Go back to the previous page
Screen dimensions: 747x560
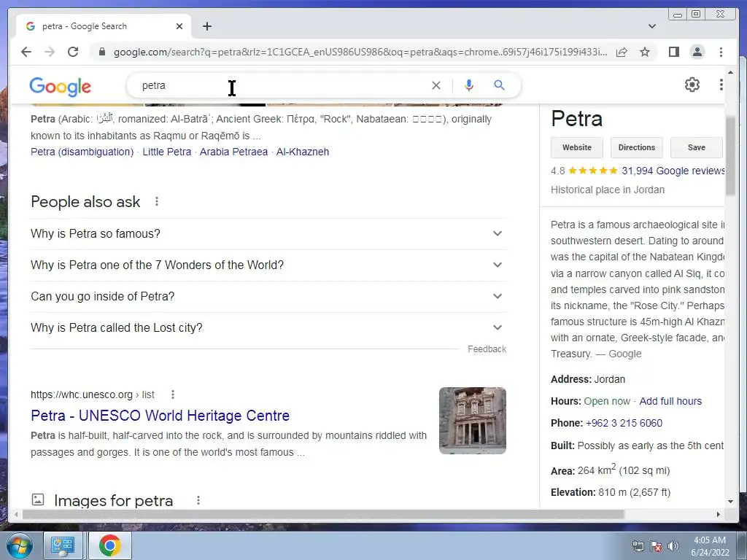26,52
